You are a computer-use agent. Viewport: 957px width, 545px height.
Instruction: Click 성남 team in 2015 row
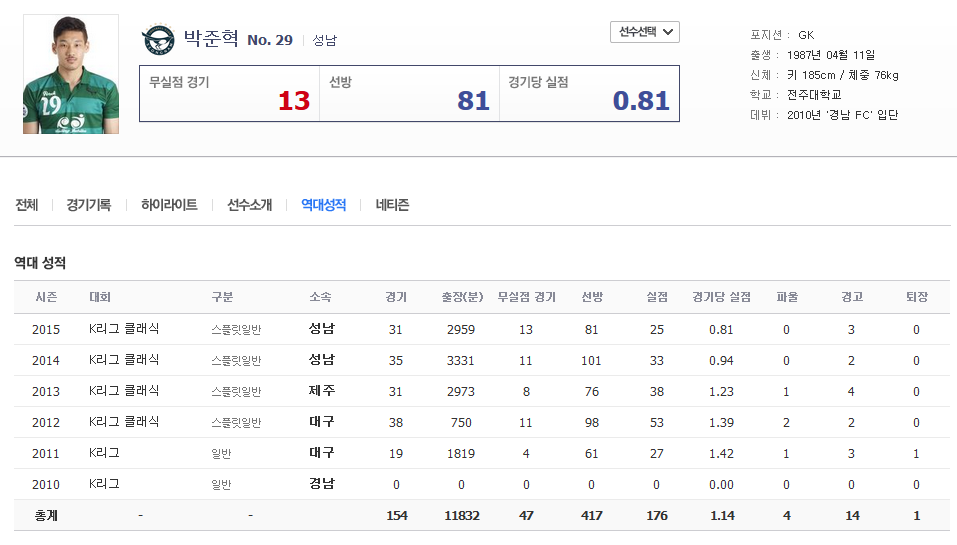322,328
